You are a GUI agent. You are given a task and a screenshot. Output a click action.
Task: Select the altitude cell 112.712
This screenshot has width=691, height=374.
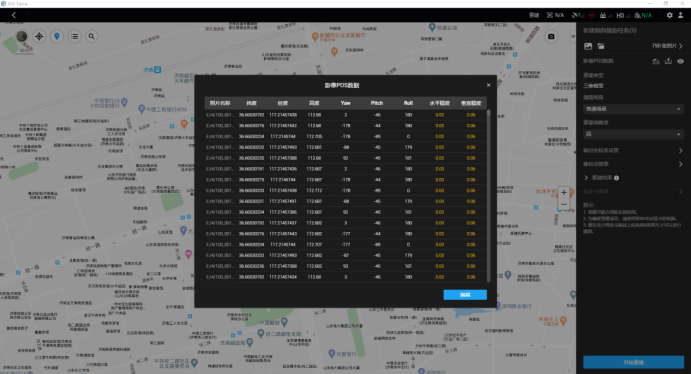click(x=314, y=191)
